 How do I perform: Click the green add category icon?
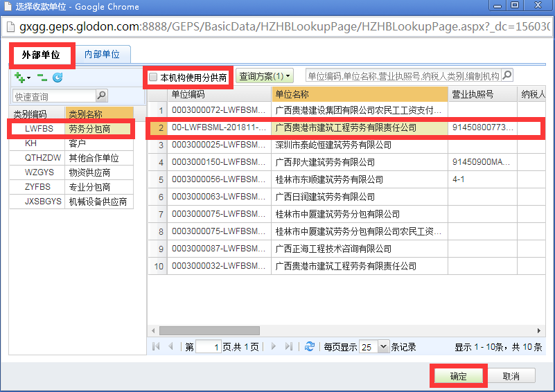(x=19, y=77)
